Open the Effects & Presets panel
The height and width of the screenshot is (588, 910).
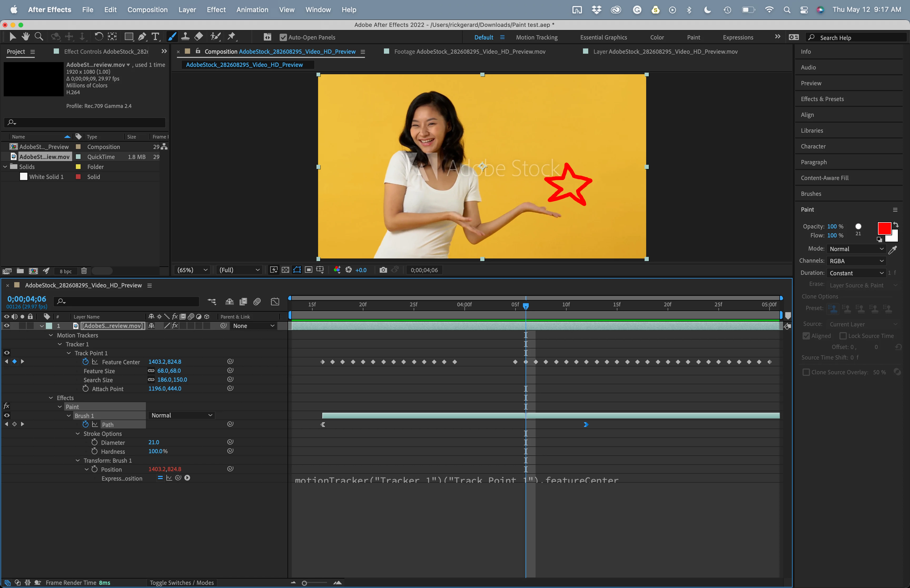tap(822, 99)
